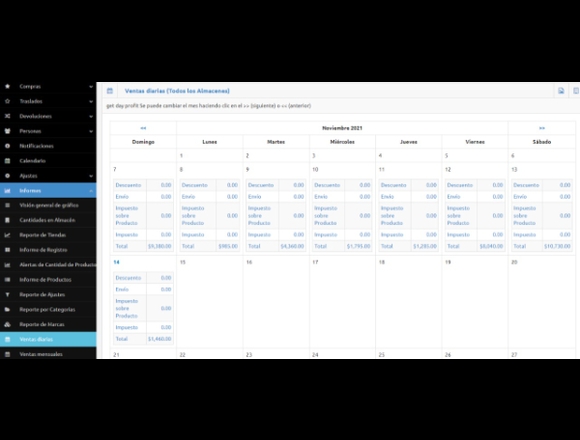
Task: Click highlighted day 14 link
Action: 117,262
